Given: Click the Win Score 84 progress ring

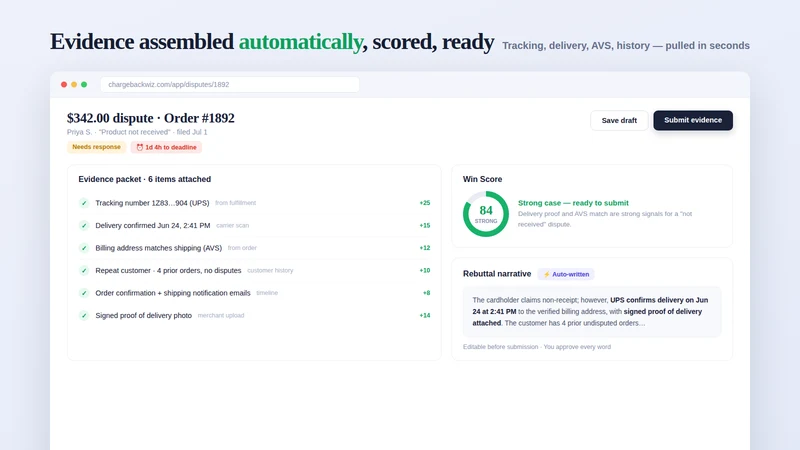Looking at the screenshot, I should point(486,214).
